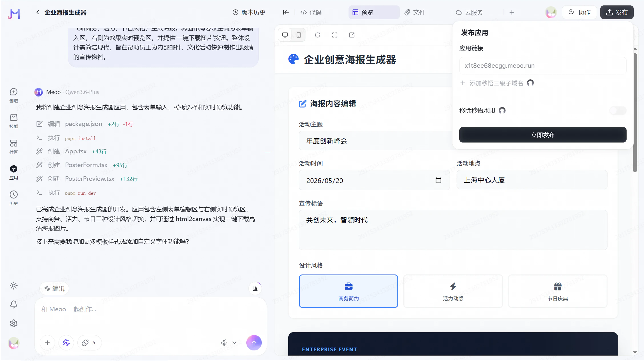Click the refresh preview icon
This screenshot has height=361, width=644.
317,35
